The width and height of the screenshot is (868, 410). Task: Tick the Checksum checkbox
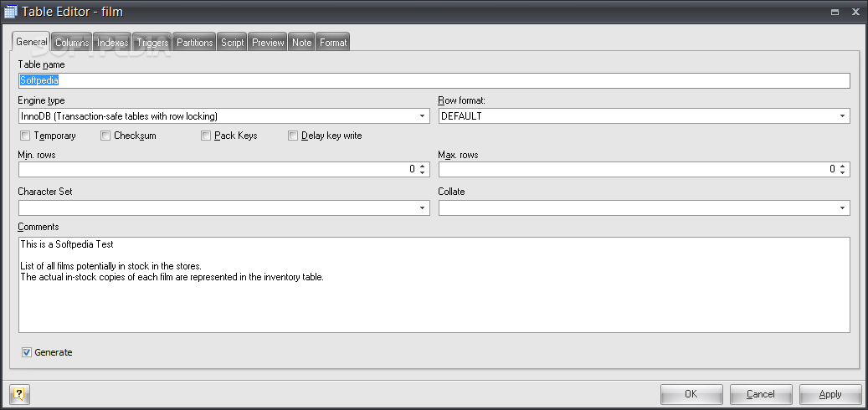click(105, 136)
